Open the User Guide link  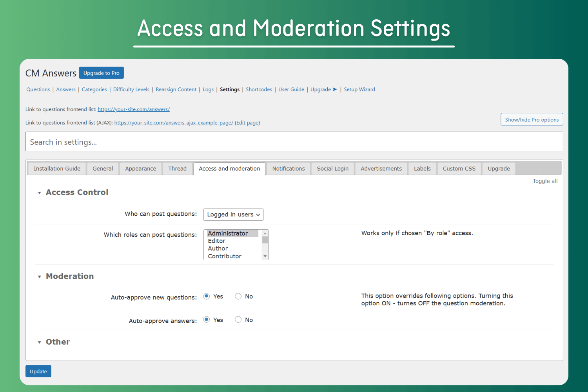(x=291, y=89)
